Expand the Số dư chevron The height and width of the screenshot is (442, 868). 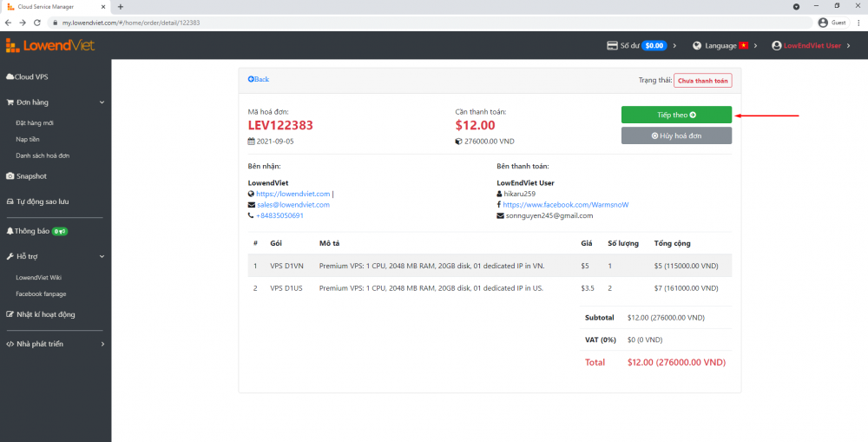point(674,46)
